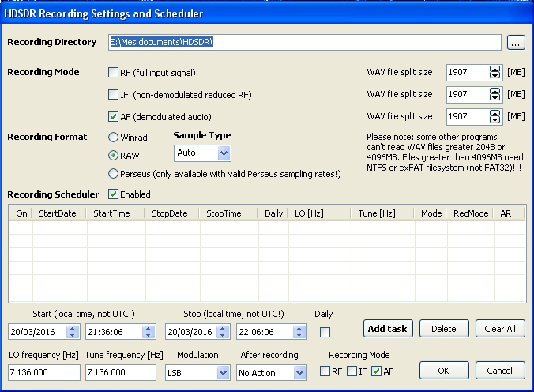Viewport: 534px width, 392px height.
Task: Adjust the stop date spinner arrows
Action: click(x=223, y=332)
